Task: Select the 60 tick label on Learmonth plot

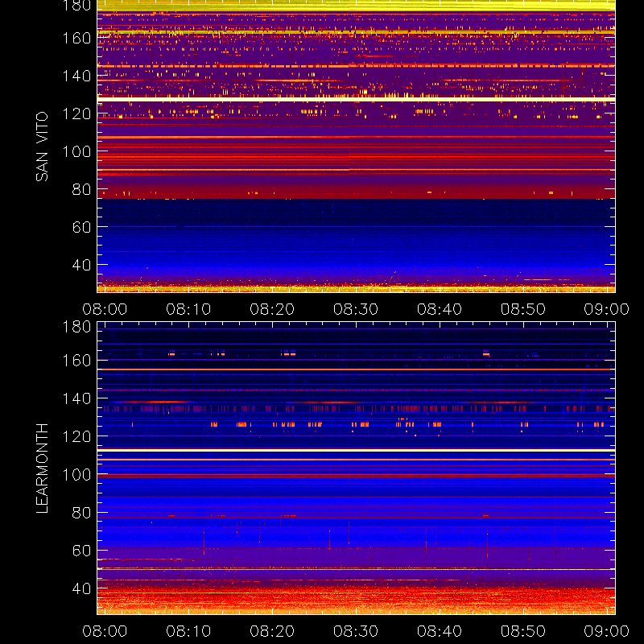Action: point(81,551)
